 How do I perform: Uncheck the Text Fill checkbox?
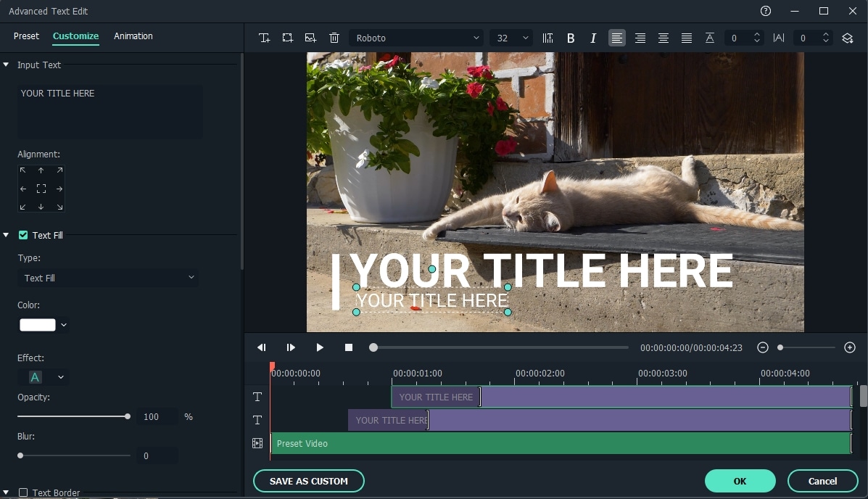23,235
